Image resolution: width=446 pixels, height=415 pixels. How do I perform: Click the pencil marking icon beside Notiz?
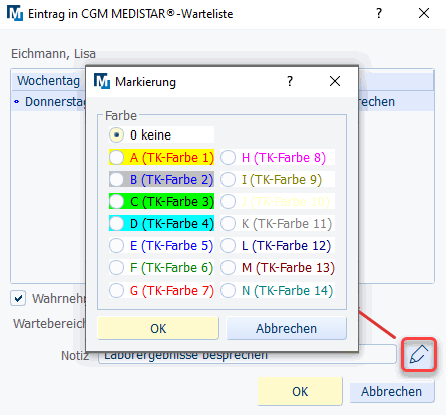point(419,354)
